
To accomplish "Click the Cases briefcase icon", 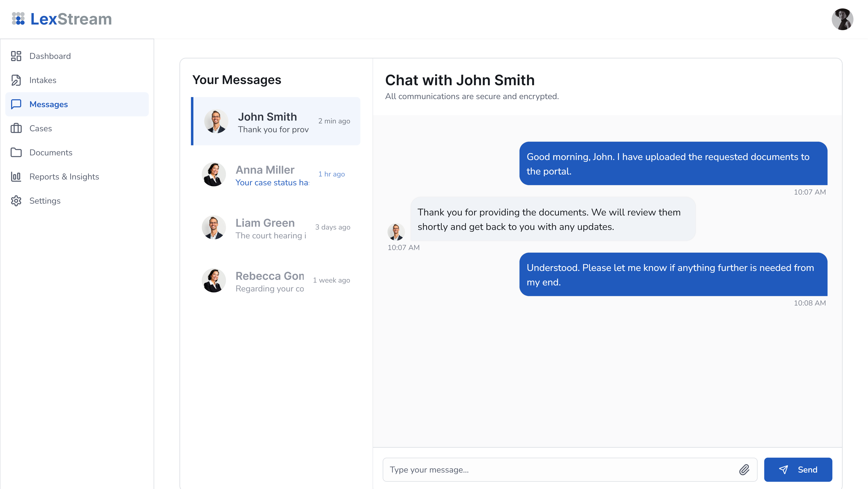I will (x=16, y=128).
